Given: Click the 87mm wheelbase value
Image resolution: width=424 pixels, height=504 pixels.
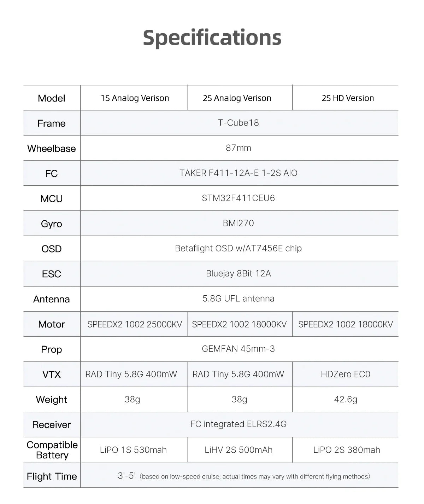Looking at the screenshot, I should (238, 148).
